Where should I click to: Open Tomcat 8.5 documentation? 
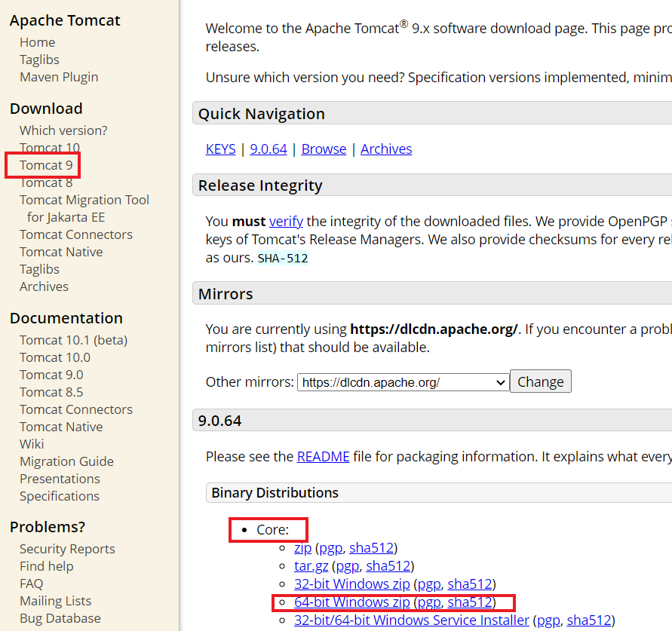(51, 392)
